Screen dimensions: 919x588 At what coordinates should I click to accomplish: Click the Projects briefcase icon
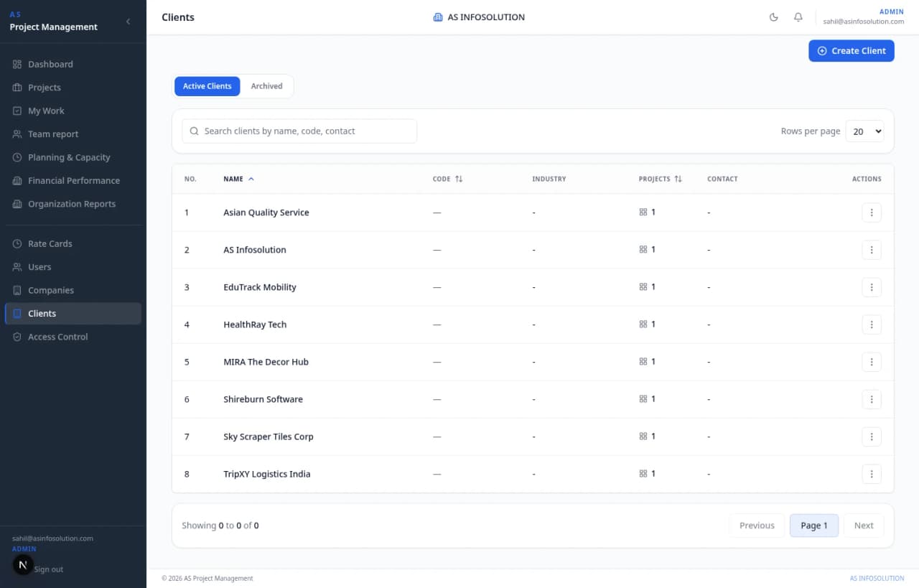[17, 88]
